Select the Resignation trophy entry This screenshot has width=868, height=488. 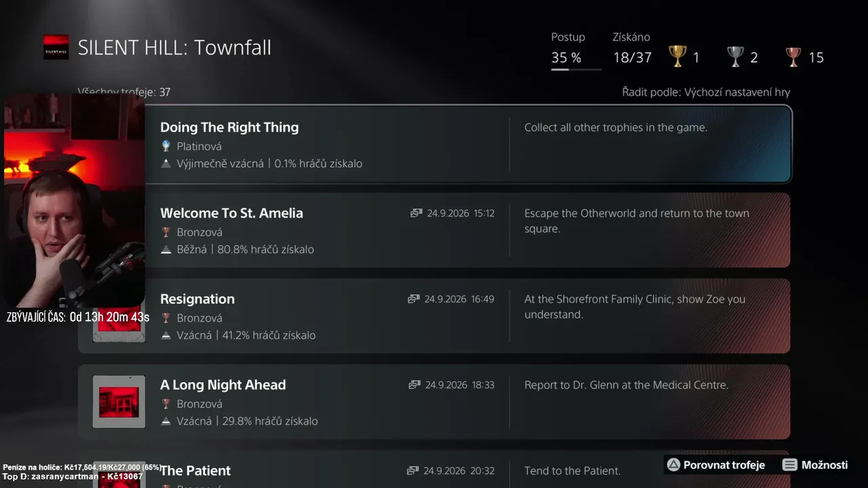[x=435, y=316]
